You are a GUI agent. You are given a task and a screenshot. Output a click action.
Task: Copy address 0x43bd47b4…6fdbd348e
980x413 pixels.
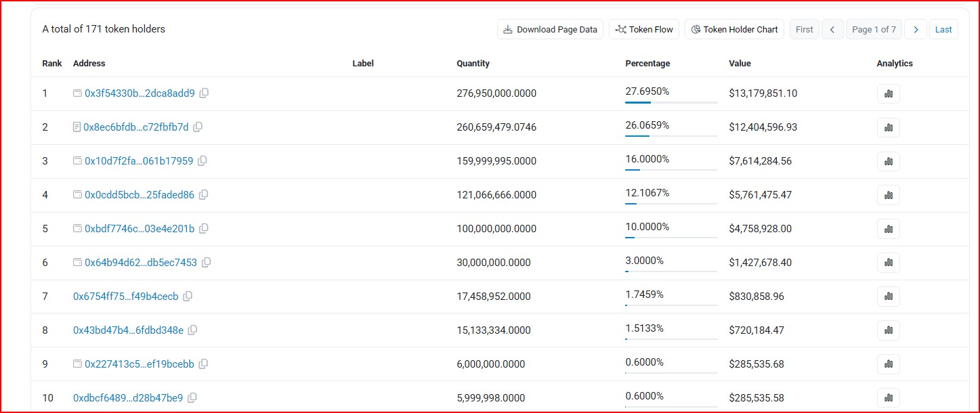(192, 330)
